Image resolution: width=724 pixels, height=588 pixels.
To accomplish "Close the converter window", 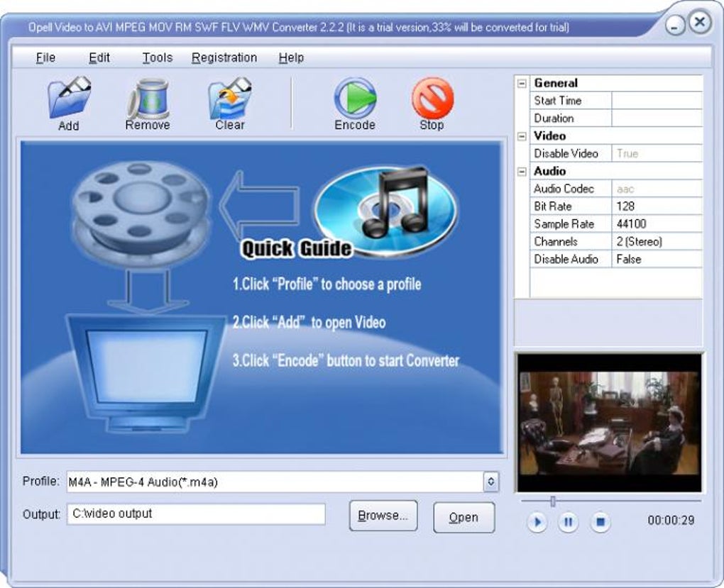I will click(x=700, y=22).
